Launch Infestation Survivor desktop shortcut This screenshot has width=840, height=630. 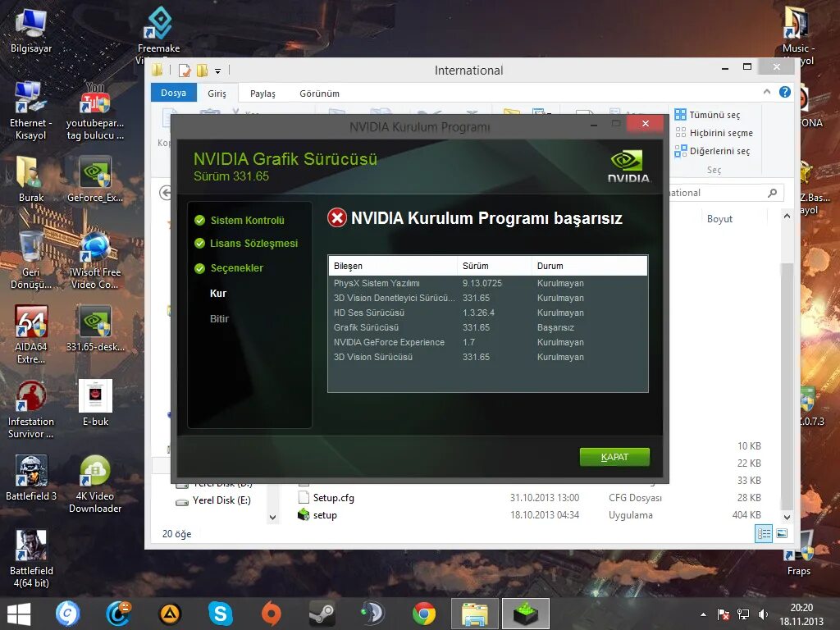[x=31, y=409]
